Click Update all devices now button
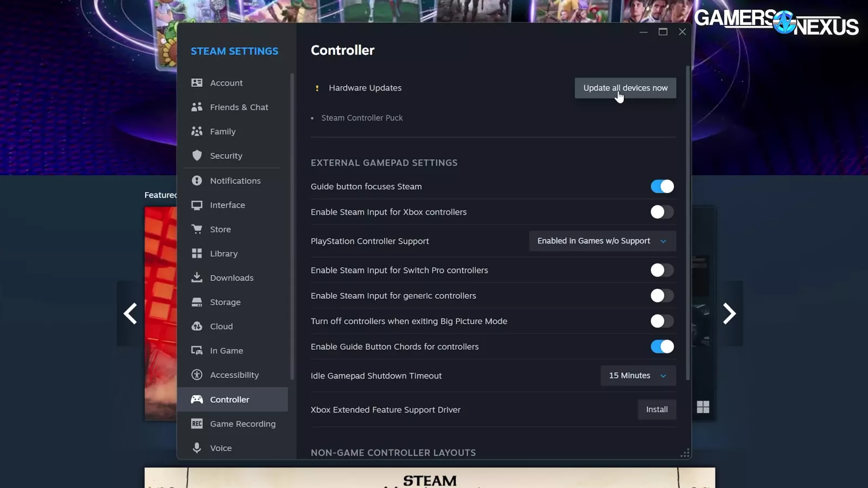The width and height of the screenshot is (868, 488). pyautogui.click(x=626, y=88)
